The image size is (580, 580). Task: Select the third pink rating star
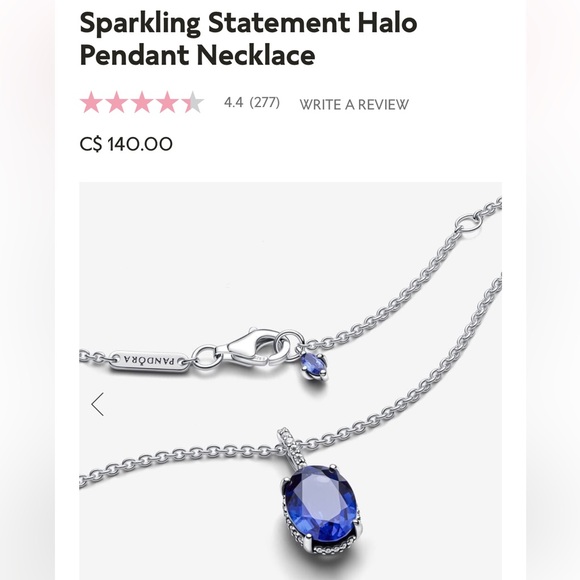pos(142,102)
